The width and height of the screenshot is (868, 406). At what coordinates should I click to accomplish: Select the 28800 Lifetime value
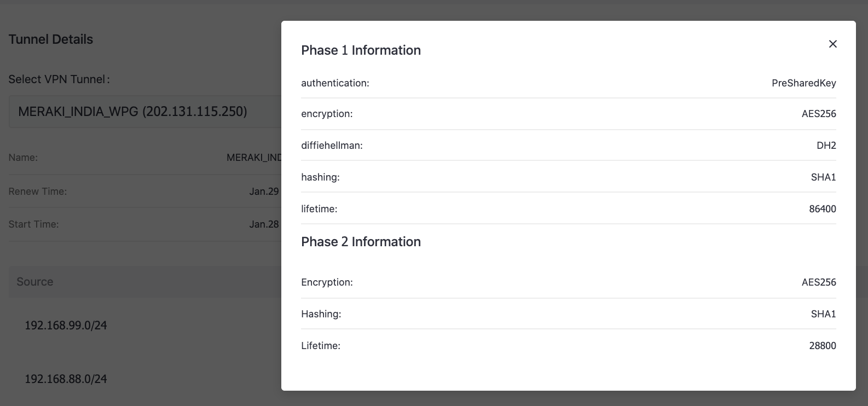point(822,346)
